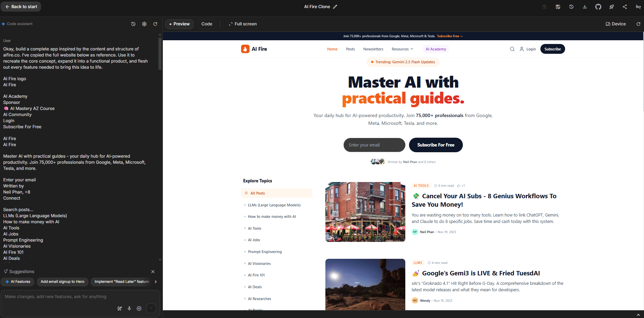Viewport: 644px width, 318px height.
Task: Click the microphone icon in the prompt box
Action: pos(129,309)
